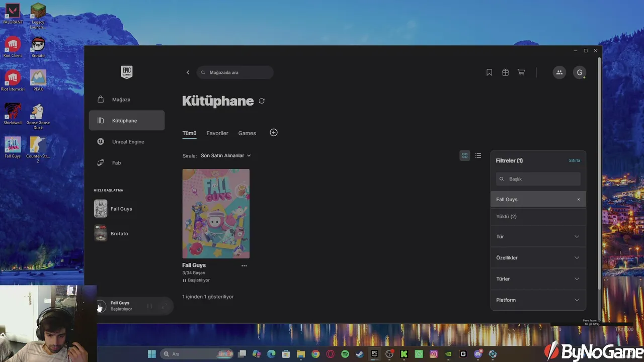Expand the Platform filter section
This screenshot has width=644, height=362.
(x=538, y=300)
